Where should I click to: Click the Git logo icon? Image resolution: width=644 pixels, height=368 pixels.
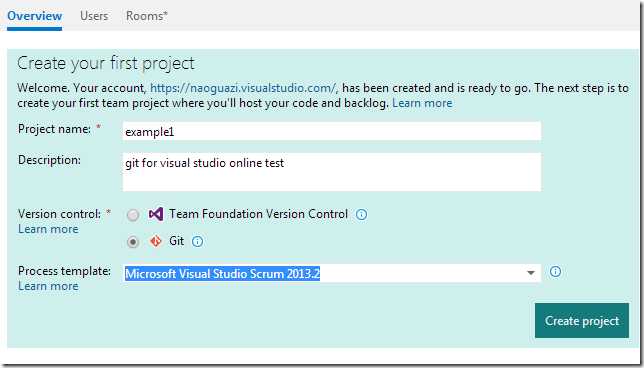[156, 241]
